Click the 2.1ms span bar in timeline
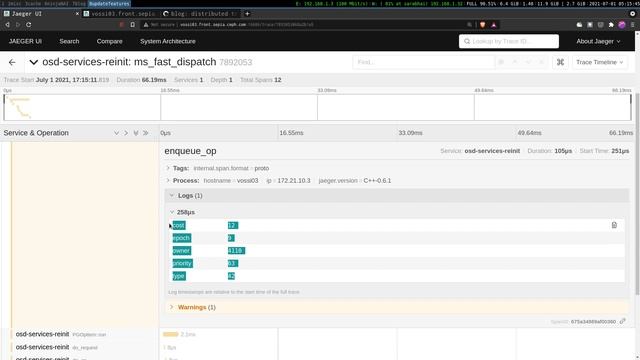The height and width of the screenshot is (360, 640). (x=171, y=334)
